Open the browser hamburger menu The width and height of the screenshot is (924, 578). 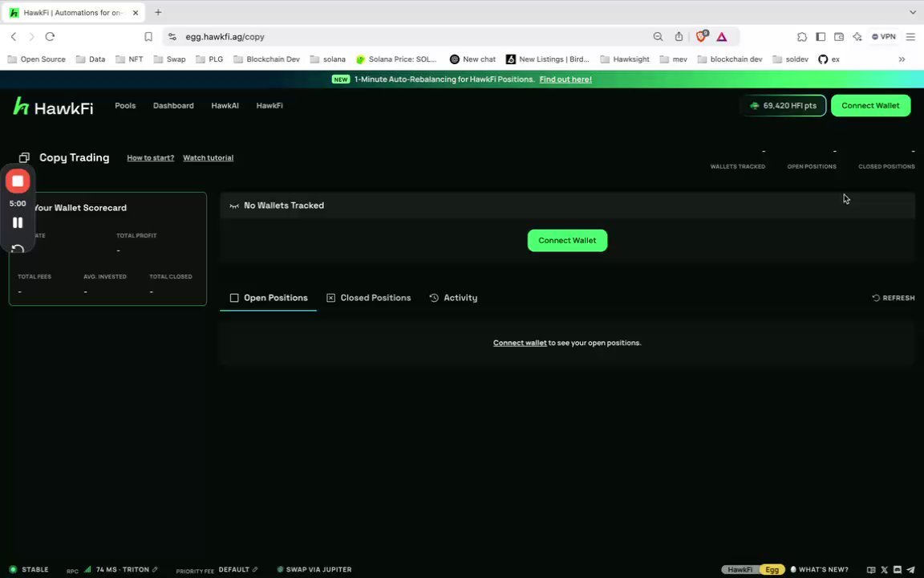[910, 37]
